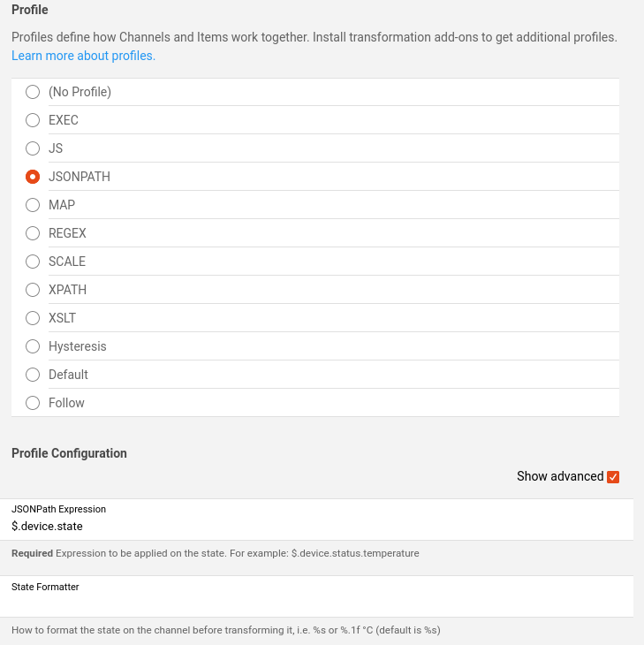Pick the XSLT profile
644x645 pixels.
click(x=33, y=318)
